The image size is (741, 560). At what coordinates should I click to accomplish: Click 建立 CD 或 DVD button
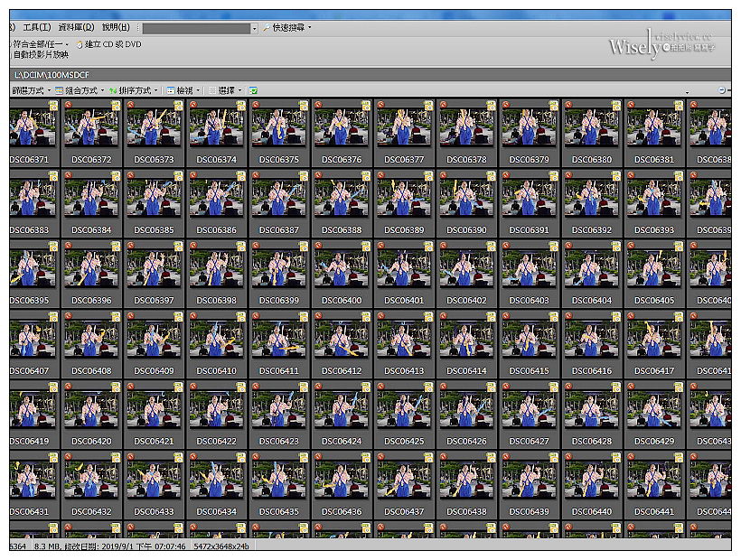coord(113,44)
